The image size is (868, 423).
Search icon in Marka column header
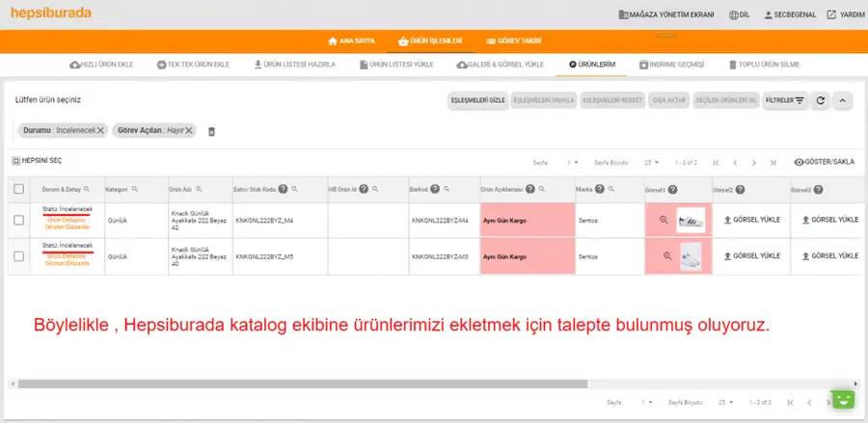pos(611,189)
